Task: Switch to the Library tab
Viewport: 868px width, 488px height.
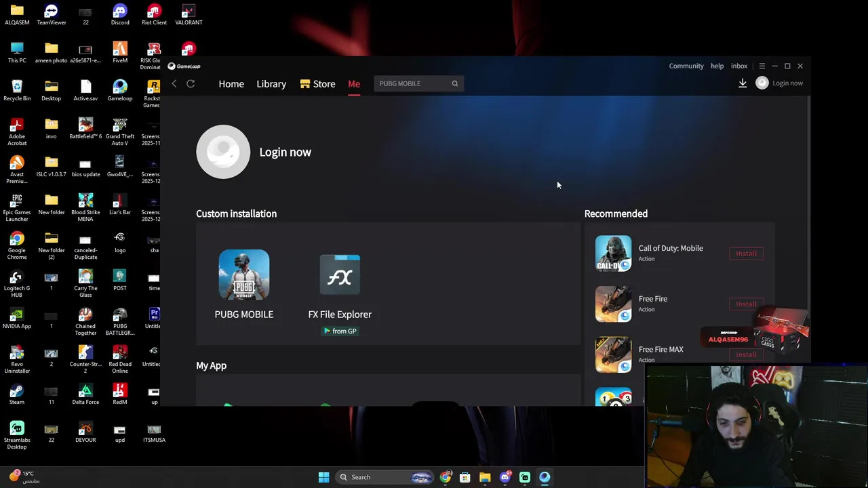Action: point(271,84)
